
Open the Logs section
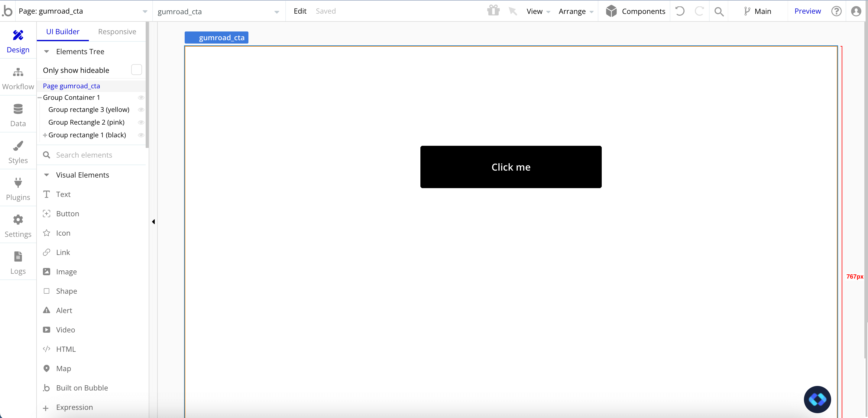pyautogui.click(x=18, y=263)
